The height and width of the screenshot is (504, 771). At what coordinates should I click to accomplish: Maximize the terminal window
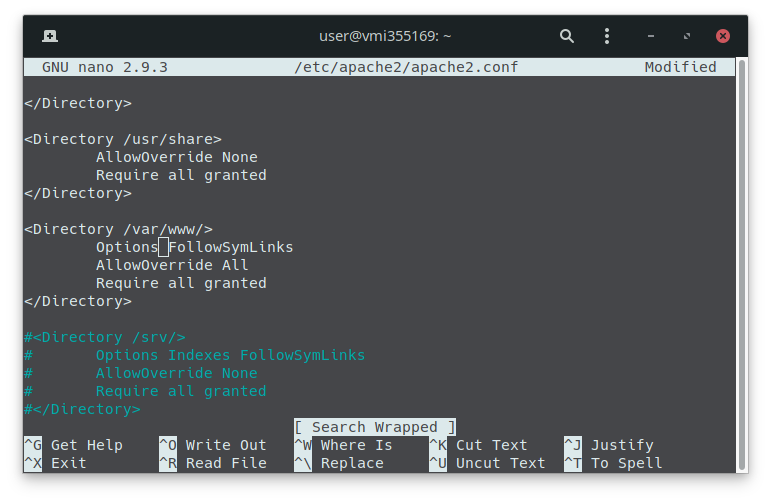point(687,36)
